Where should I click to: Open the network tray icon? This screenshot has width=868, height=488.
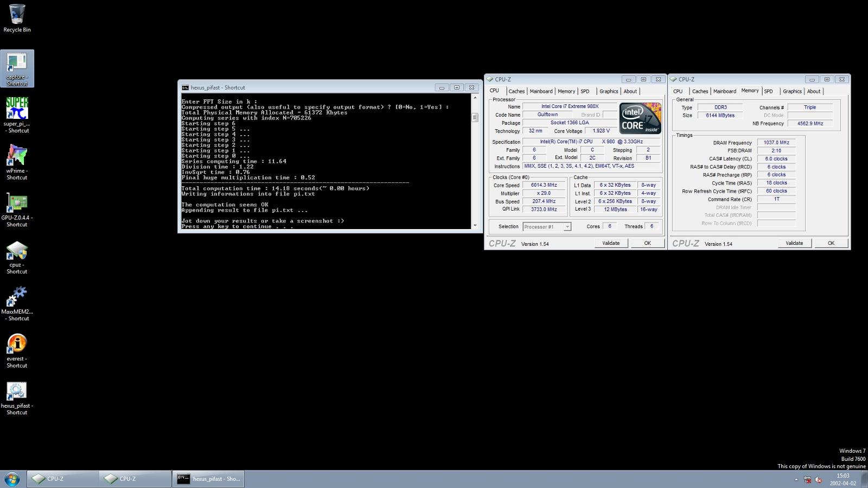pyautogui.click(x=807, y=480)
